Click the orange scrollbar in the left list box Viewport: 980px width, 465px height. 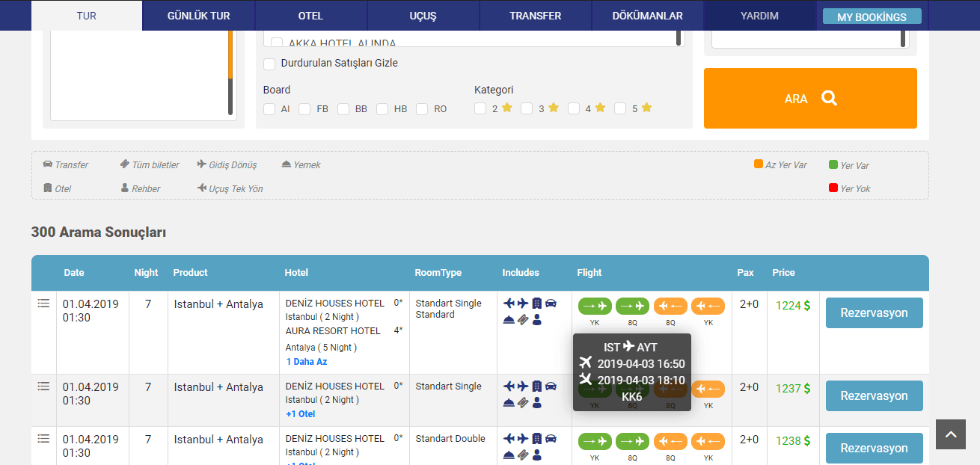pos(230,56)
